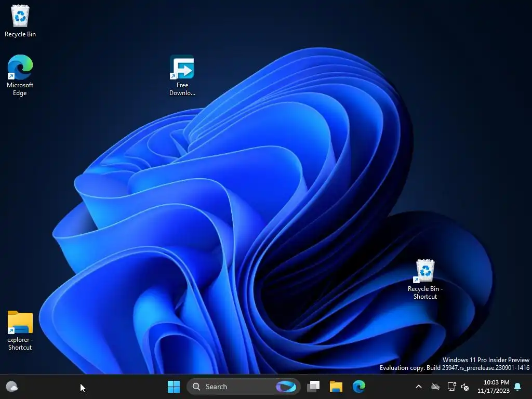
Task: Open Task View on the taskbar
Action: tap(313, 387)
